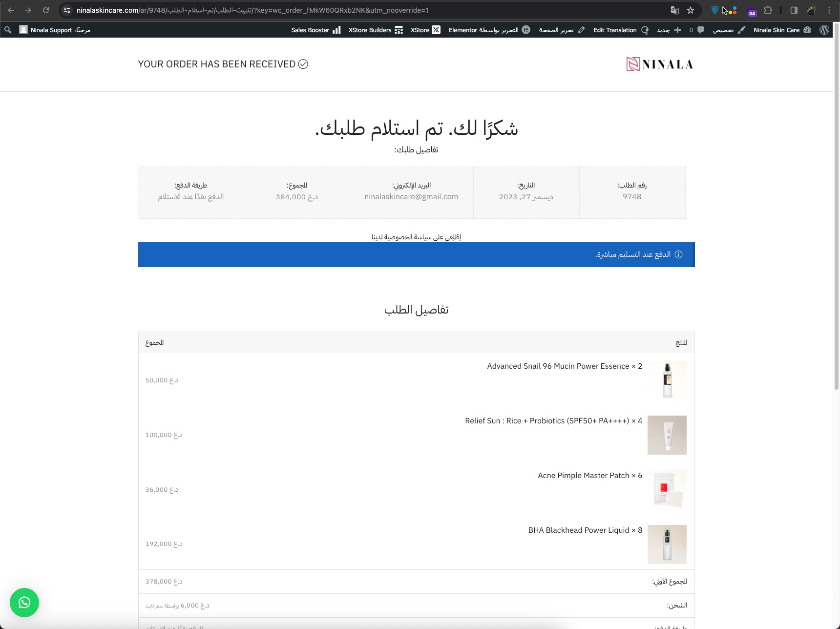This screenshot has width=840, height=629.
Task: Click the order total 384,000 د.ع
Action: [x=297, y=197]
